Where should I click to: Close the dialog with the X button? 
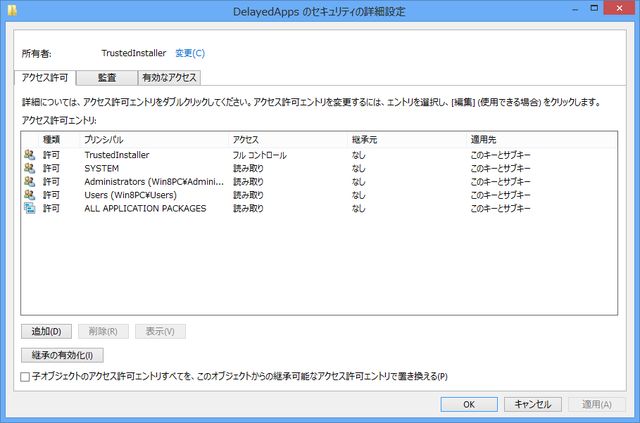pyautogui.click(x=620, y=8)
